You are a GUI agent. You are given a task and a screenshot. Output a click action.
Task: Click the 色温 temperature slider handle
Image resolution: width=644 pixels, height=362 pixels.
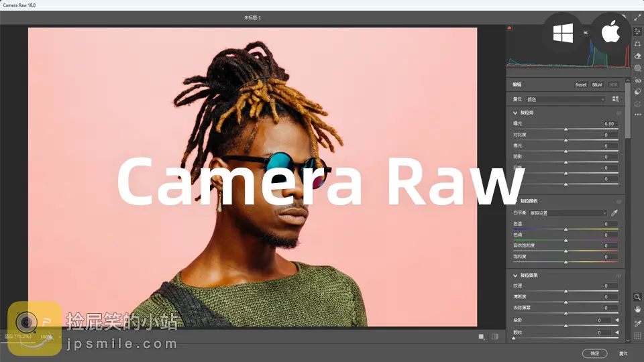click(x=566, y=229)
